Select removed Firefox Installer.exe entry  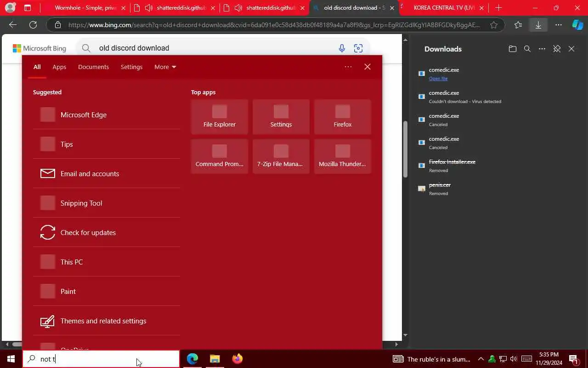click(x=495, y=166)
